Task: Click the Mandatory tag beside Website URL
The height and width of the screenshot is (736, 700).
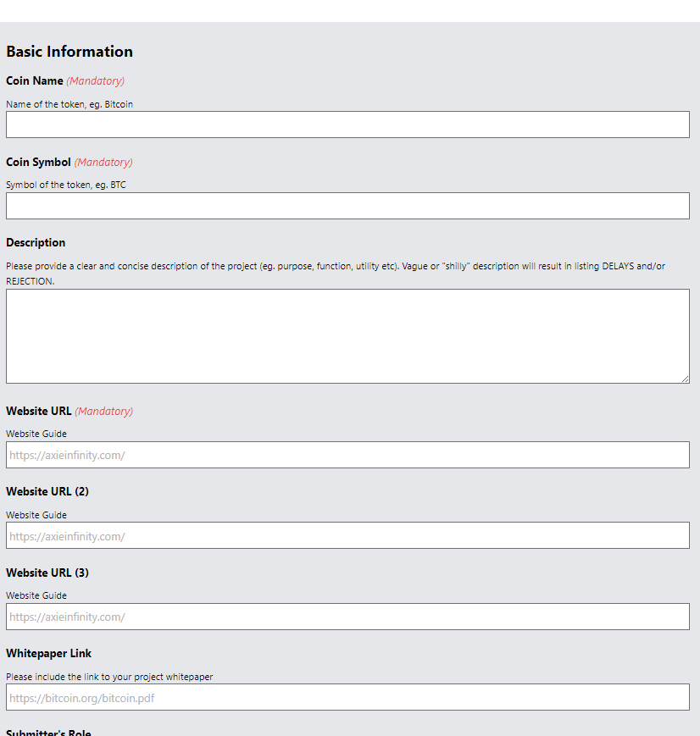Action: pos(104,412)
